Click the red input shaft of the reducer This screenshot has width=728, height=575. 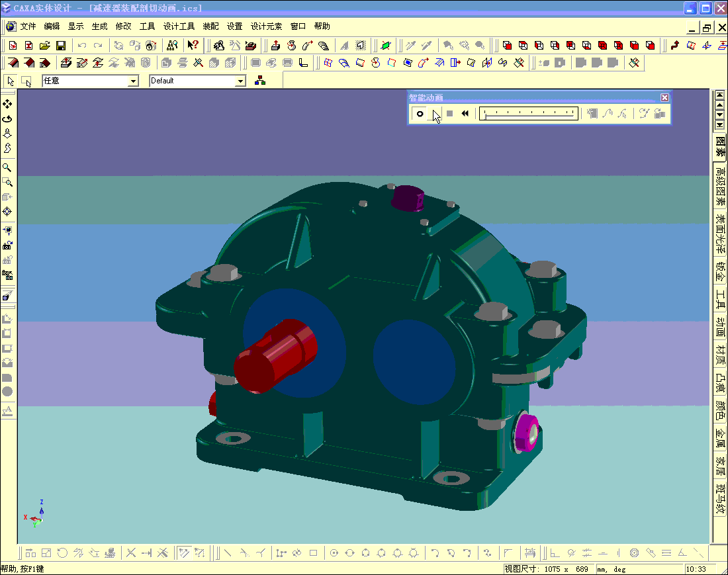[x=275, y=357]
